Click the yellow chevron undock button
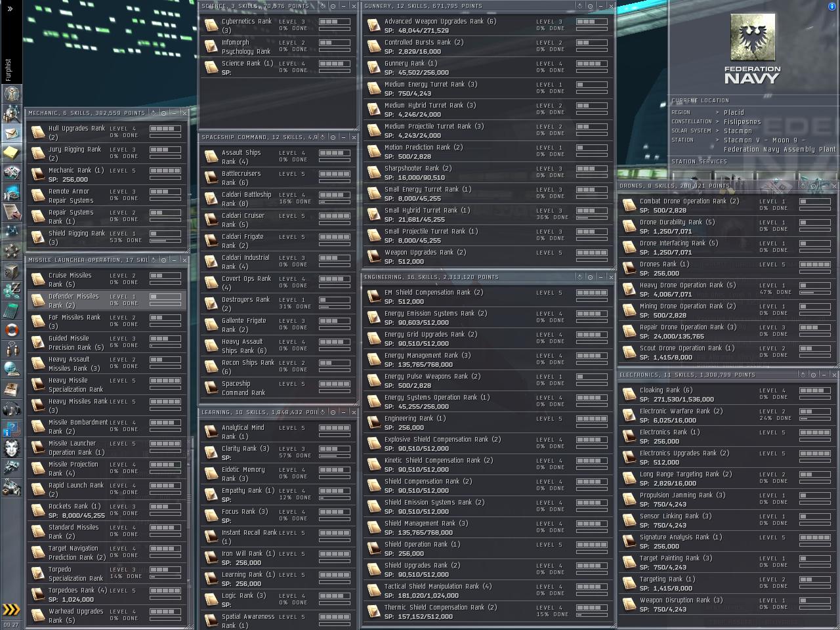 tap(11, 610)
